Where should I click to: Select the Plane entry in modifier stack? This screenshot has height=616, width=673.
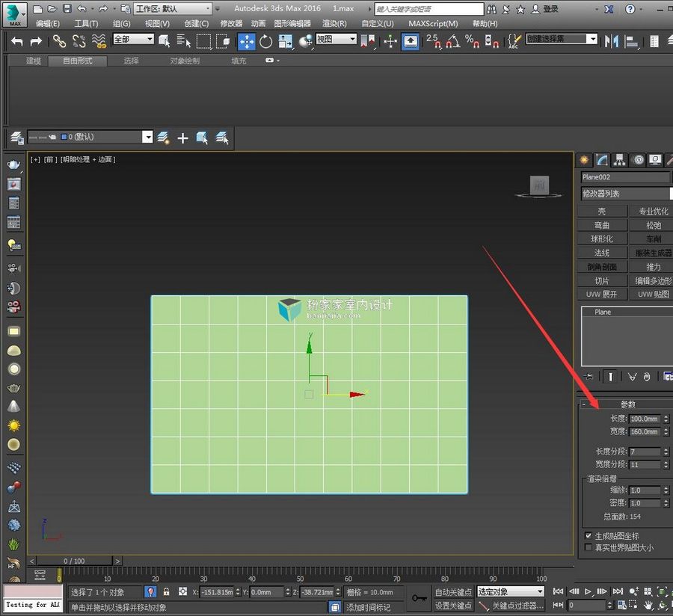[x=603, y=312]
